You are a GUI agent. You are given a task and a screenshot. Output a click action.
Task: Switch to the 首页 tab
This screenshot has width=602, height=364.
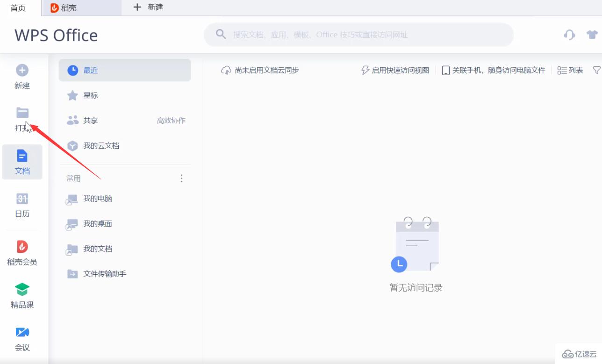click(x=18, y=7)
